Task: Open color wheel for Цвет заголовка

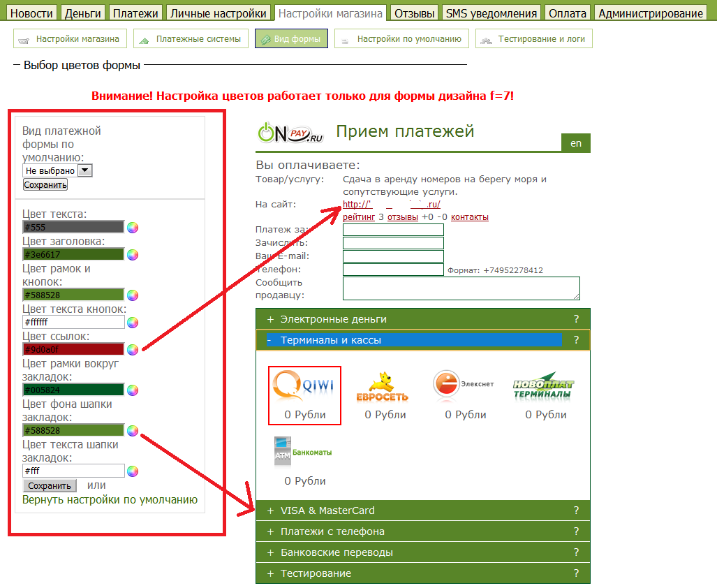Action: coord(132,254)
